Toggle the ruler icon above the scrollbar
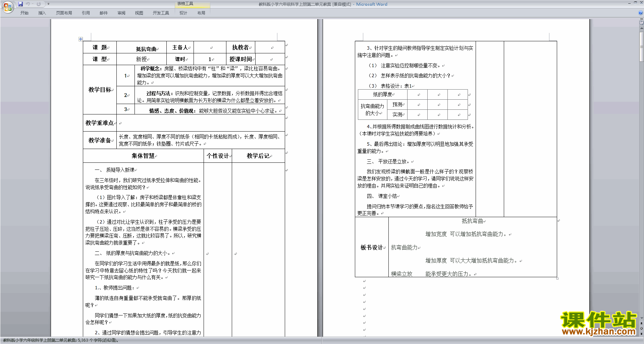Viewport: 644px width, 344px height. [x=642, y=23]
